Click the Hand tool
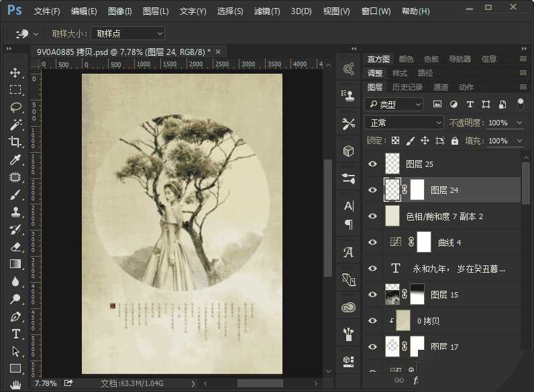The width and height of the screenshot is (534, 392). pos(15,385)
